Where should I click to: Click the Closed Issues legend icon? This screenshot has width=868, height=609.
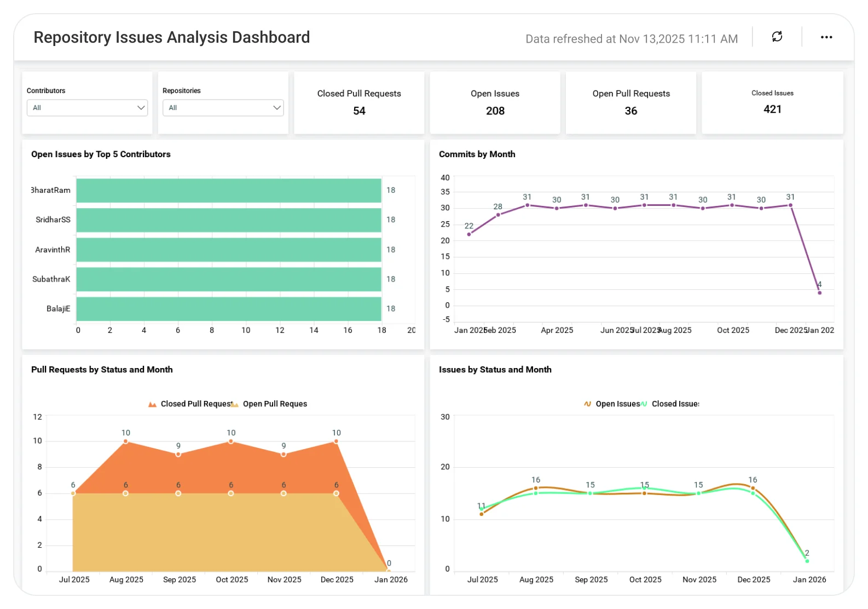[x=644, y=404]
